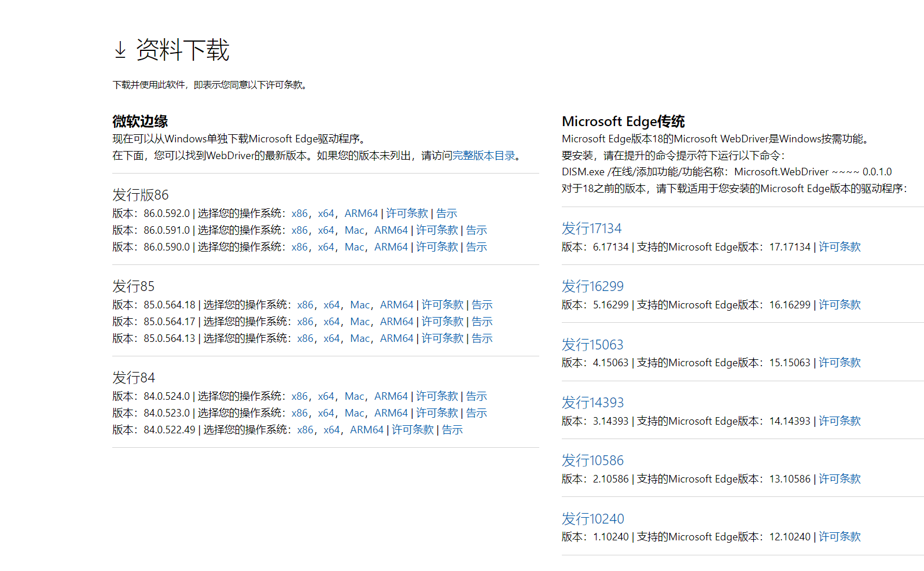The image size is (924, 571).
Task: Download x64 driver for version 85.0.564.13
Action: (x=332, y=338)
